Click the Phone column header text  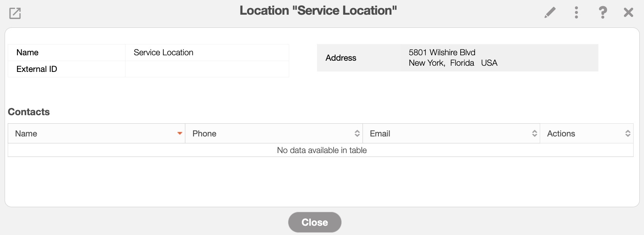tap(204, 134)
